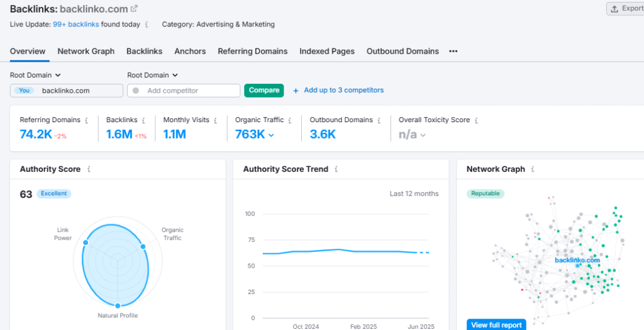Switch to the Backlinks tab
Viewport: 644px width, 330px height.
click(x=144, y=52)
